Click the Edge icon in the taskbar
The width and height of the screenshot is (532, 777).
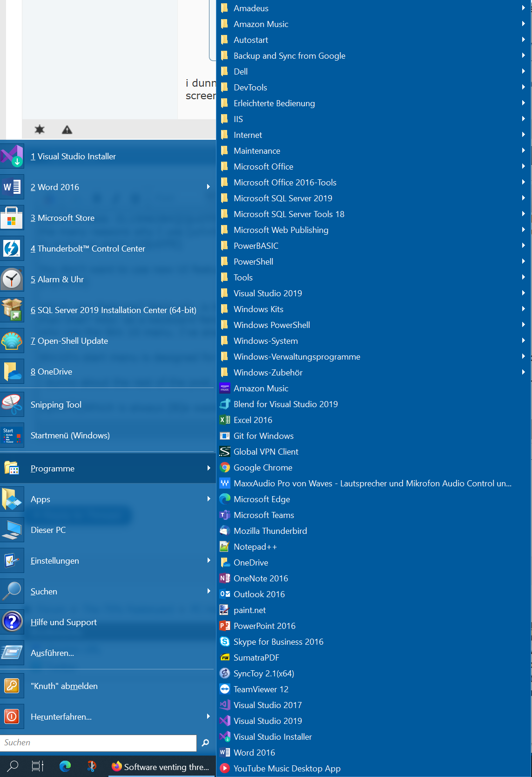(65, 766)
